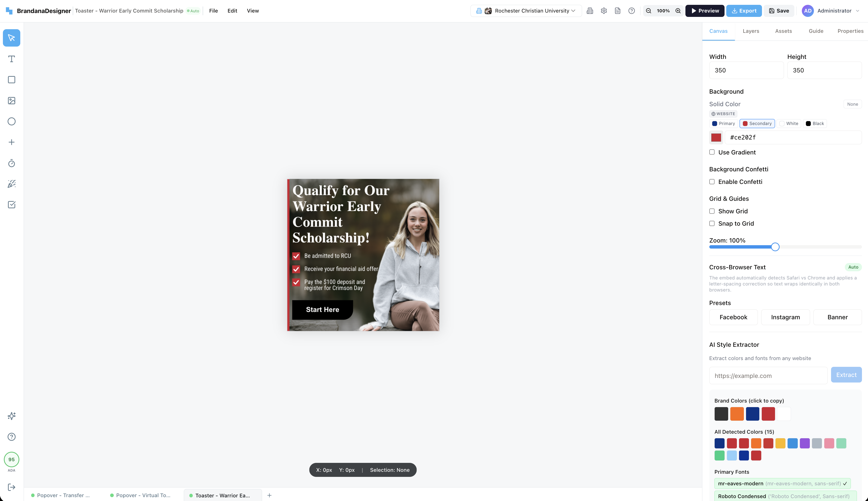Image resolution: width=868 pixels, height=501 pixels.
Task: Apply the Instagram preset
Action: click(785, 317)
